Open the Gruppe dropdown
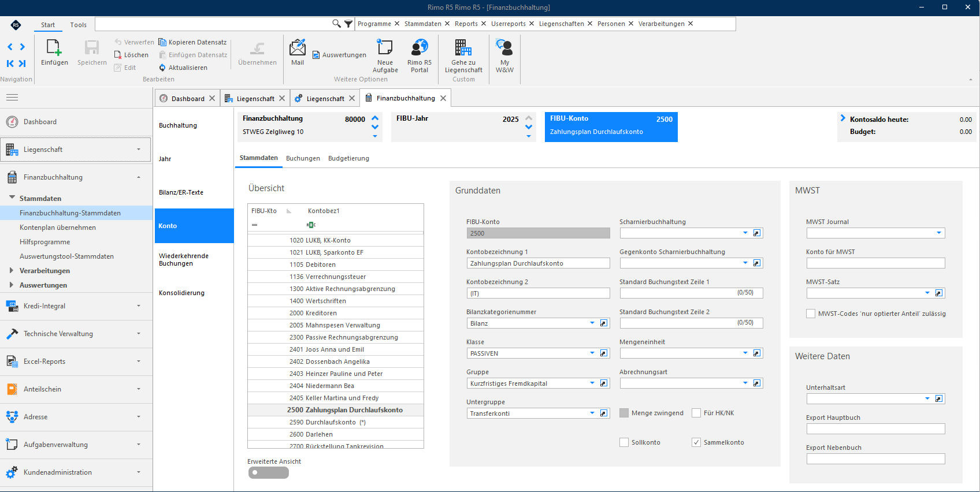 [592, 383]
